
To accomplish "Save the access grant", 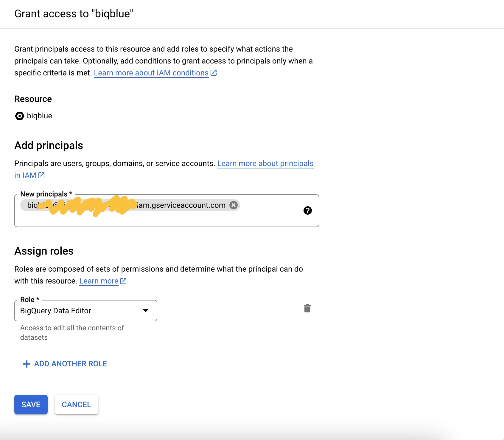I will click(x=31, y=405).
